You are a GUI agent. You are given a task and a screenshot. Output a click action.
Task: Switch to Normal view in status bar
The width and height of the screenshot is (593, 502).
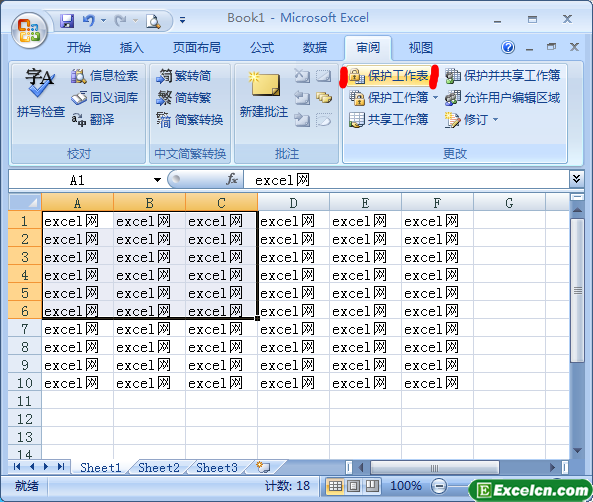[x=335, y=486]
